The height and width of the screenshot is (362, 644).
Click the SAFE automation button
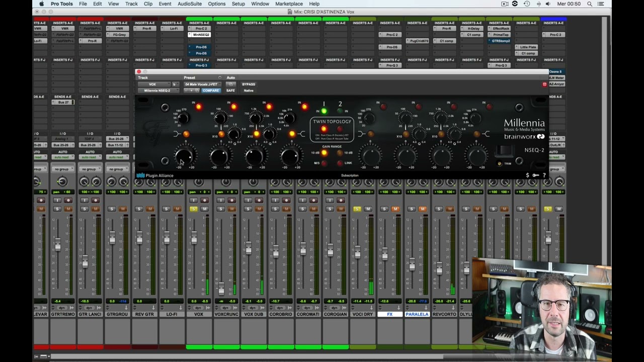point(230,90)
